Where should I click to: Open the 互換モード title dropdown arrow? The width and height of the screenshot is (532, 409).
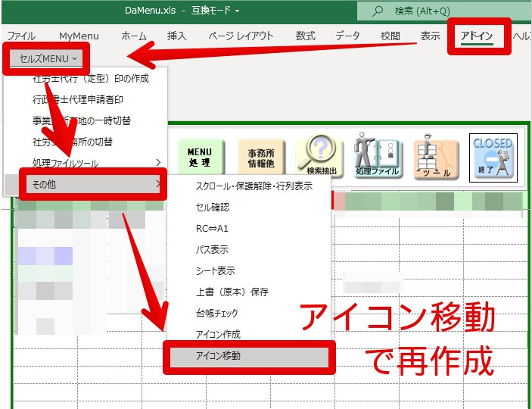(x=237, y=11)
